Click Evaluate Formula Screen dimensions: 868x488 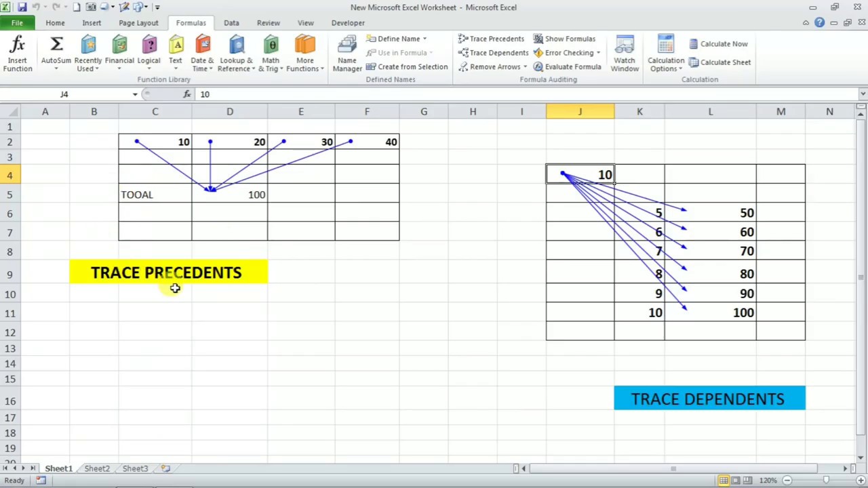pyautogui.click(x=567, y=66)
